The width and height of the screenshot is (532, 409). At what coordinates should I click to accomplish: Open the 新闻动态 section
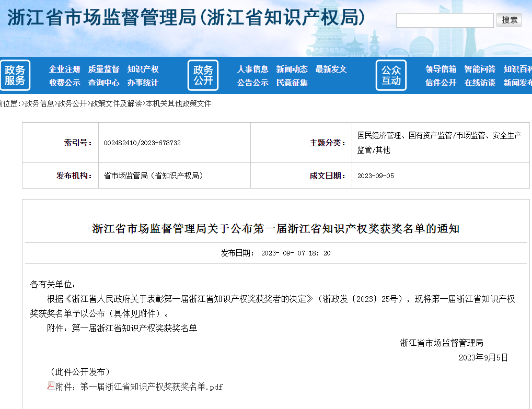click(293, 68)
